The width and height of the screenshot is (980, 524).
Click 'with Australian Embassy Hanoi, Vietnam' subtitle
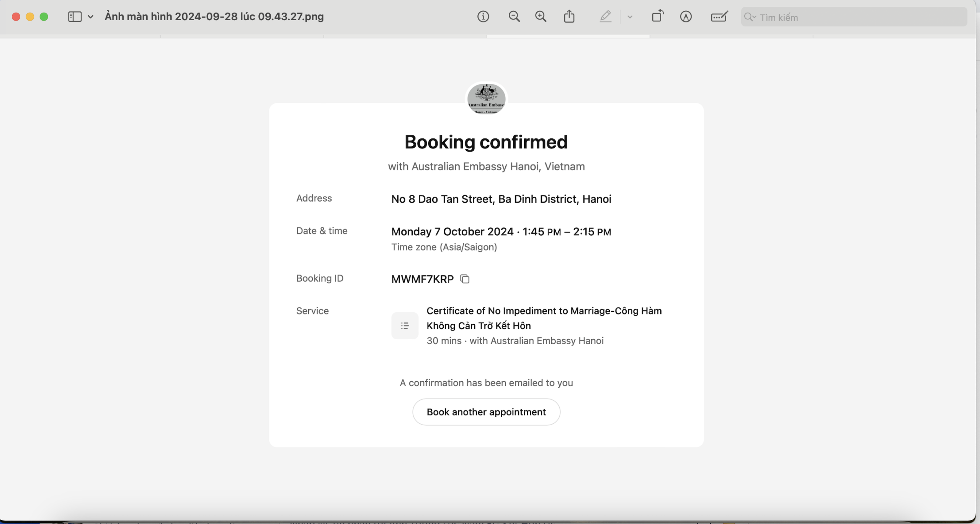pos(486,166)
